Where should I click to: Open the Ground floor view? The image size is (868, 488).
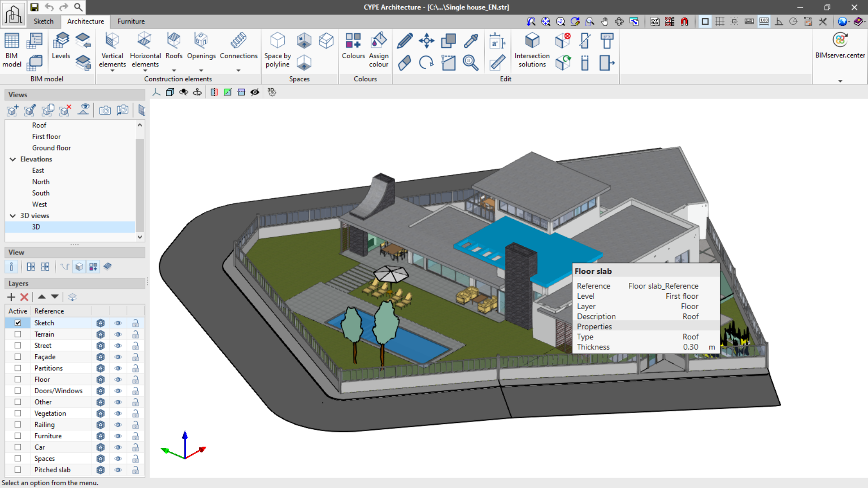tap(51, 148)
